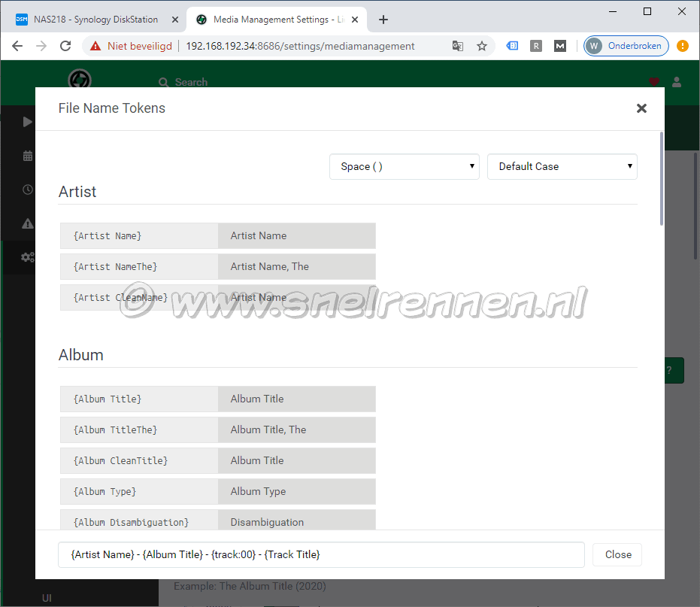Click the blue extension icon in toolbar
The height and width of the screenshot is (607, 700).
pyautogui.click(x=512, y=46)
